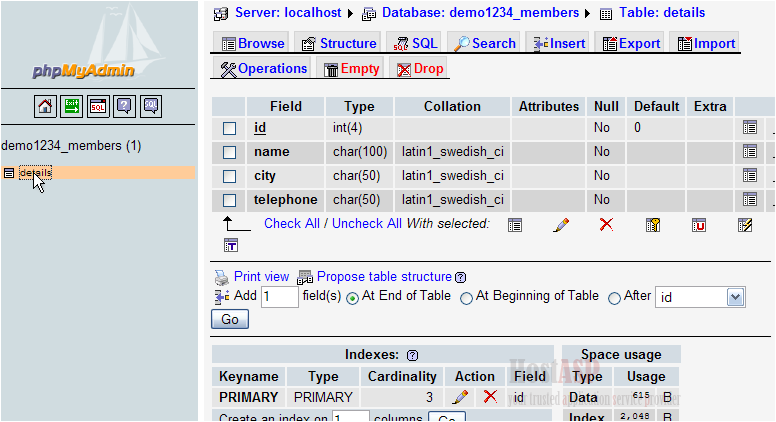Click With selected primary key icon
Screen dimensions: 776x422
(653, 225)
